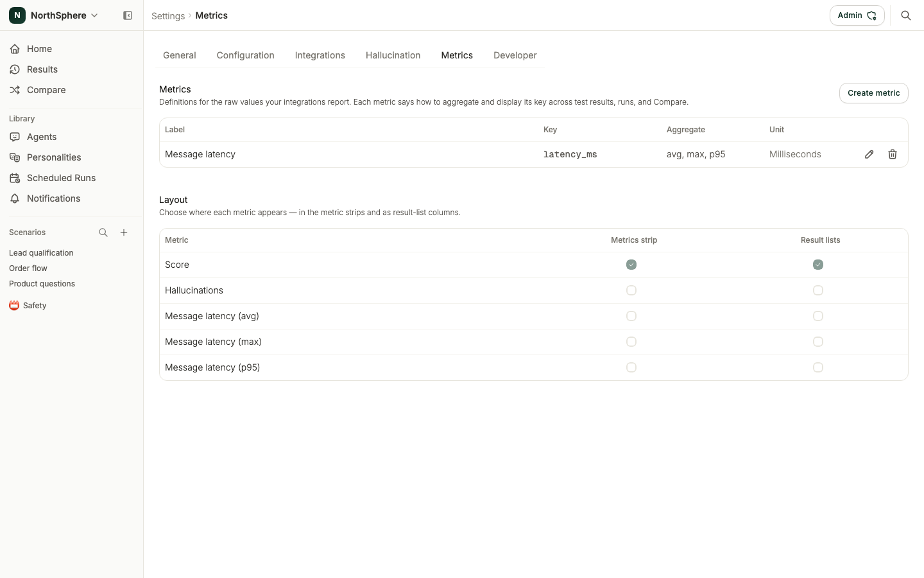The height and width of the screenshot is (578, 924).
Task: Switch to Developer tab
Action: (x=515, y=55)
